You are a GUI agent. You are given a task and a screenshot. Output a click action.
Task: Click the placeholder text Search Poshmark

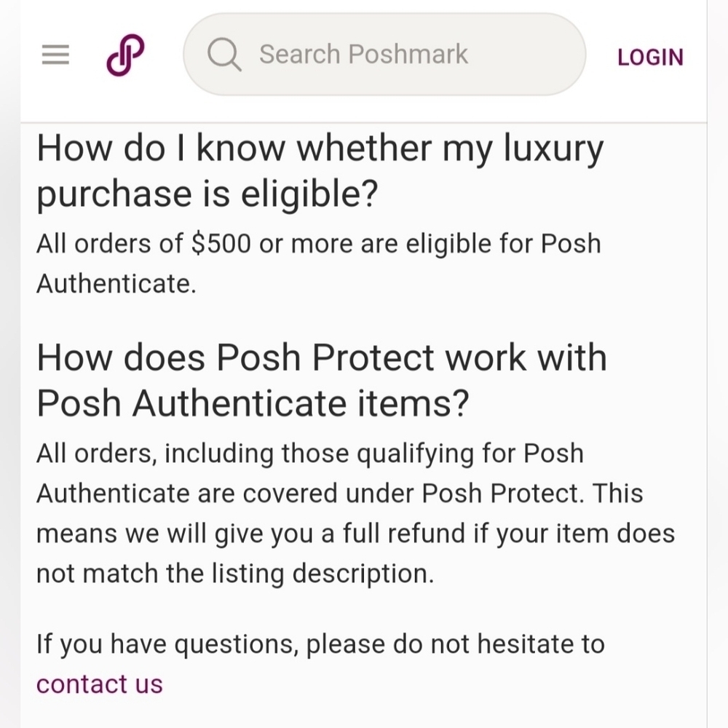click(x=363, y=55)
